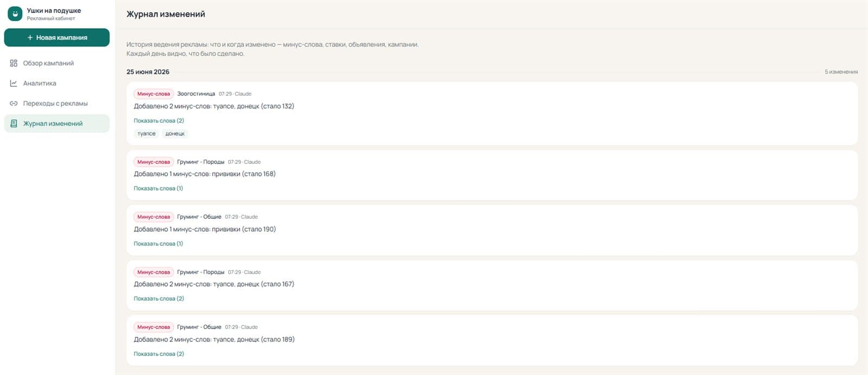
Task: Open Переходы с рекламы section
Action: point(57,103)
